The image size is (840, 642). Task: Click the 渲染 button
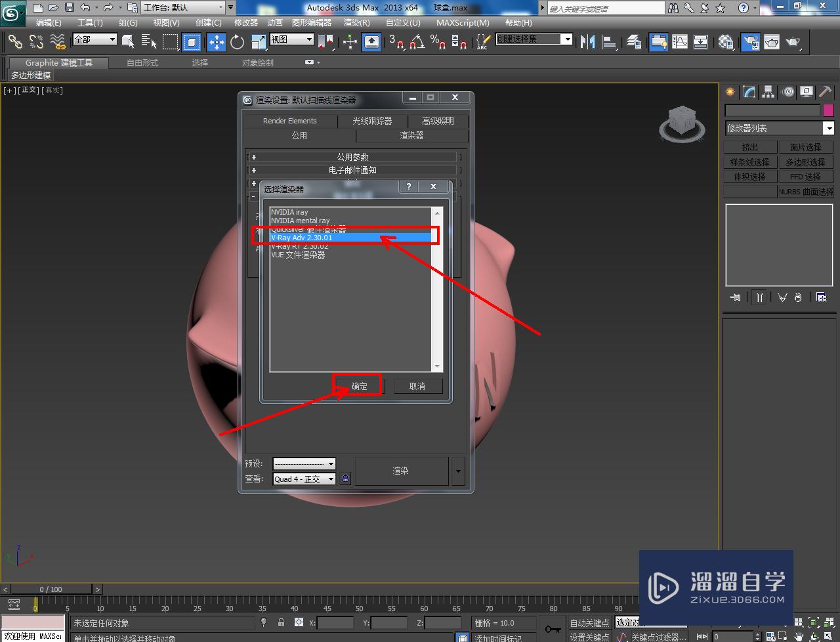[401, 471]
